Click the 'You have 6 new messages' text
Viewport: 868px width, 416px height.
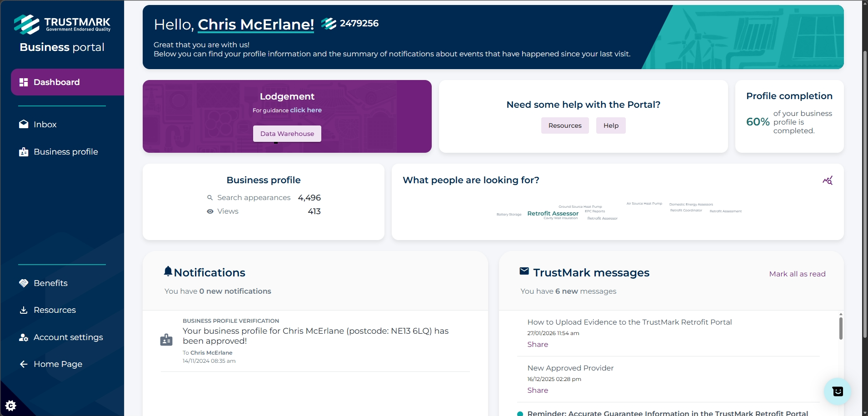tap(568, 291)
